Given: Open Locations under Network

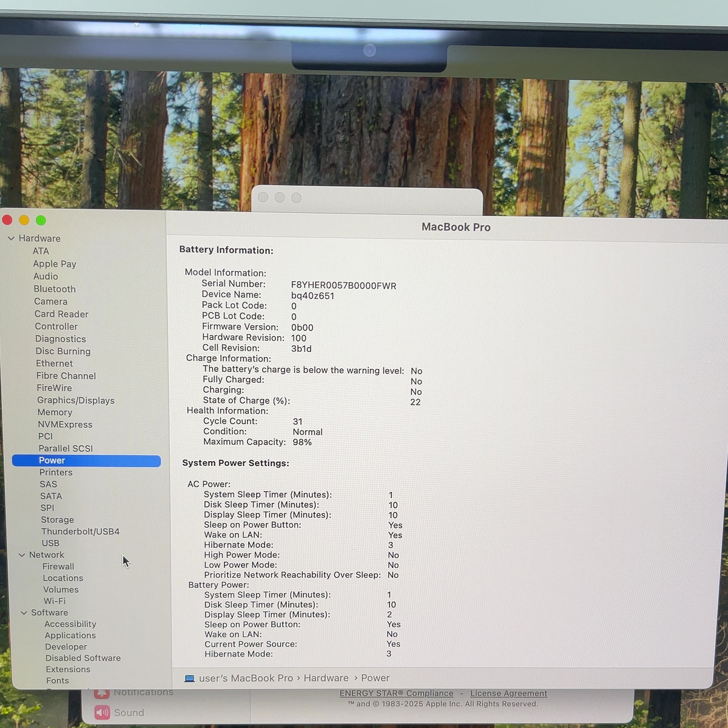Looking at the screenshot, I should 63,578.
